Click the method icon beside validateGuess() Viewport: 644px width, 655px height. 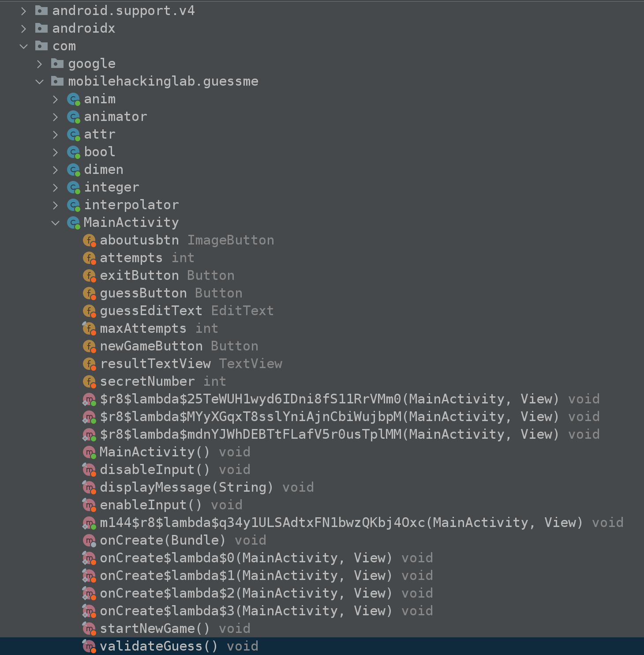tap(90, 647)
